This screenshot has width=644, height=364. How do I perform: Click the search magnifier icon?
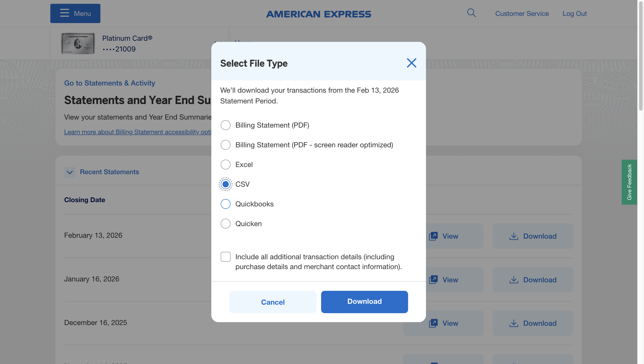(x=471, y=13)
